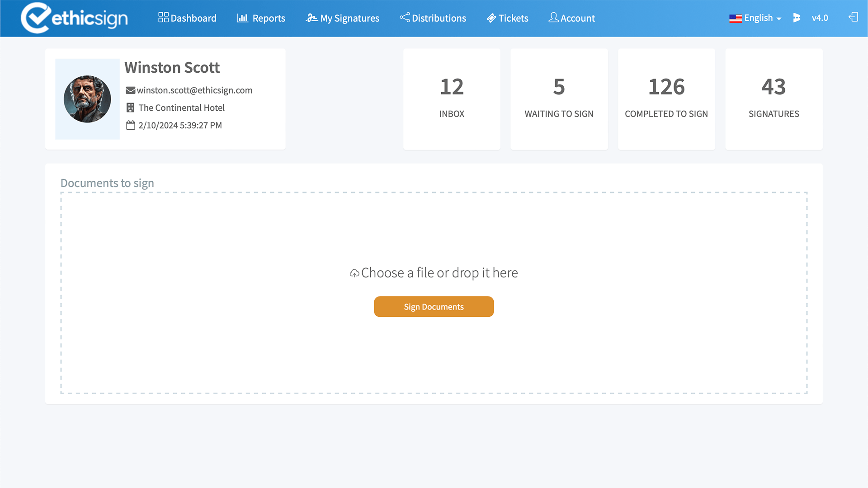
Task: Open the Account menu
Action: coord(571,18)
